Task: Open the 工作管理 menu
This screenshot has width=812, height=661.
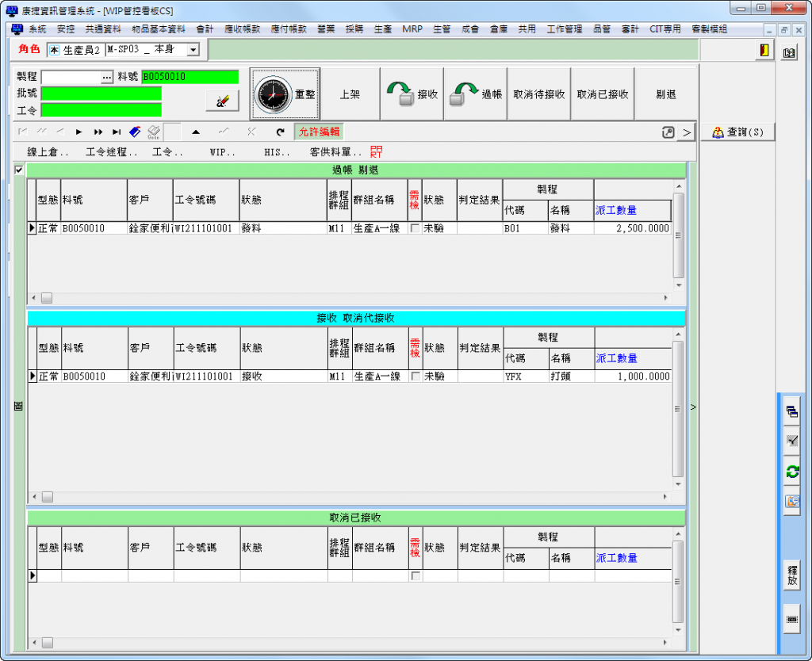Action: click(564, 29)
